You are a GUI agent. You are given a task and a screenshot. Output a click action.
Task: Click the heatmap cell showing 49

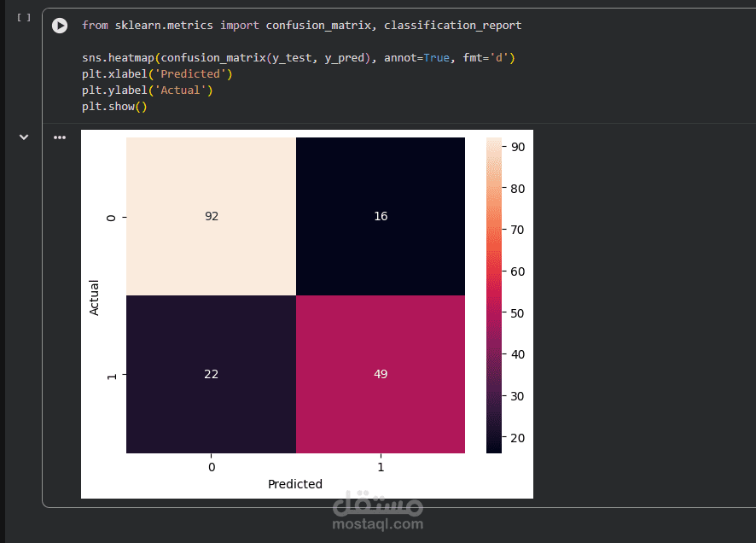click(381, 374)
